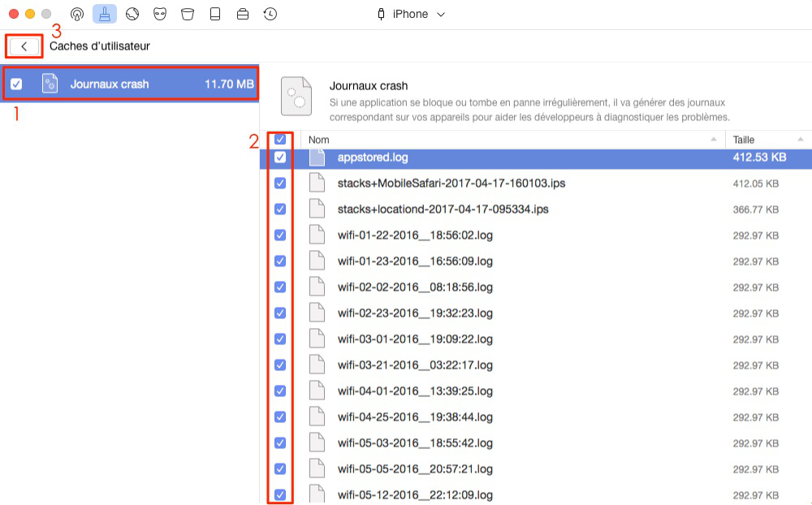Select wifi-02-23-2016__19:32:23.log file name
Image resolution: width=812 pixels, height=505 pixels.
[415, 313]
